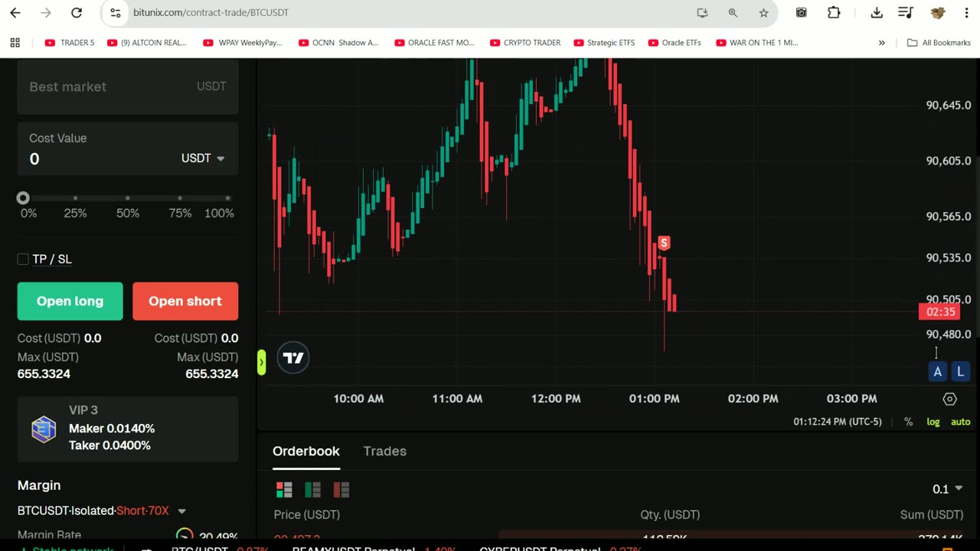The width and height of the screenshot is (980, 551).
Task: Expand the BTCUSDT Isolated Short 70X margin dropdown
Action: tap(181, 511)
